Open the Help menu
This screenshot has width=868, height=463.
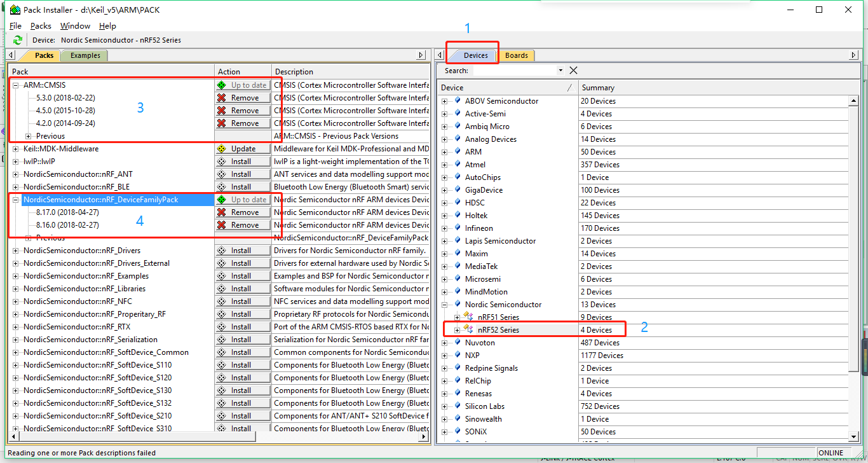click(107, 26)
